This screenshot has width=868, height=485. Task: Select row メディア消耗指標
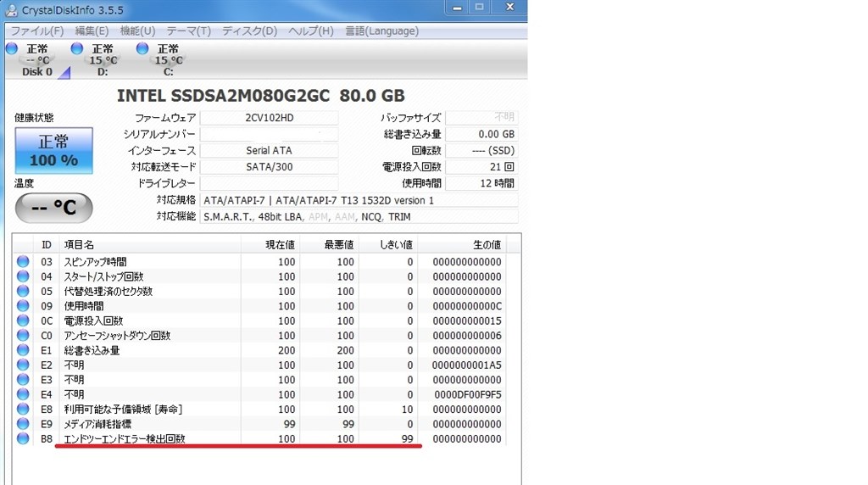tap(259, 424)
